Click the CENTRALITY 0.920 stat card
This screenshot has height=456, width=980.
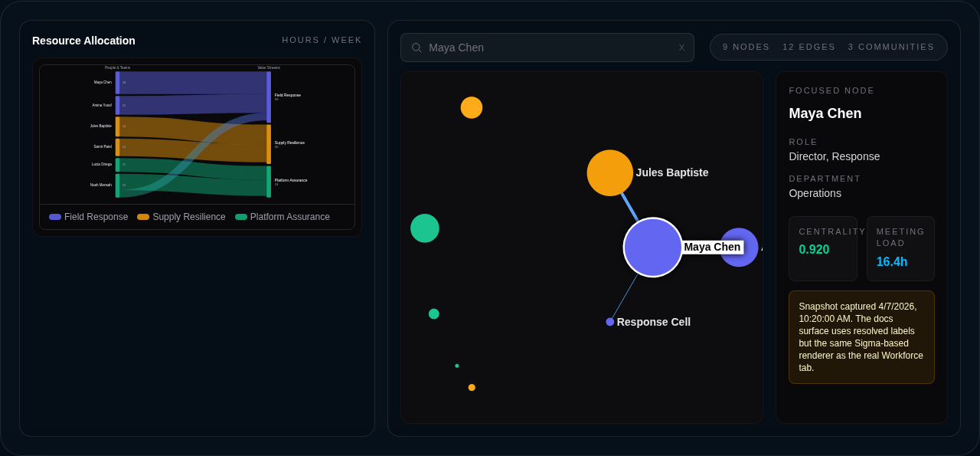822,248
